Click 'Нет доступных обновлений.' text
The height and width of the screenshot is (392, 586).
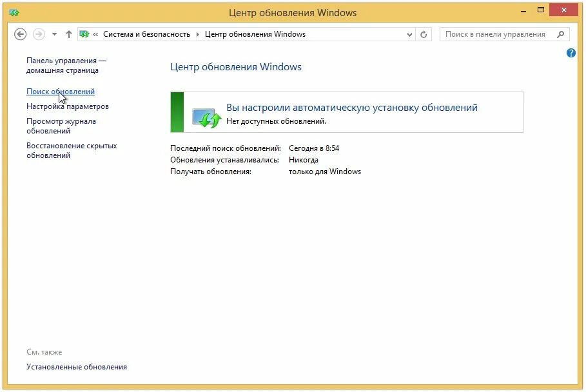[276, 121]
